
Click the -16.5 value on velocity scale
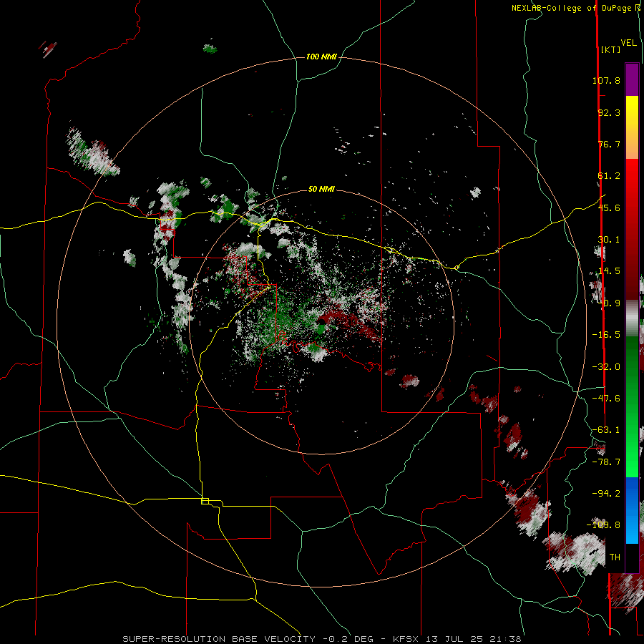[606, 335]
